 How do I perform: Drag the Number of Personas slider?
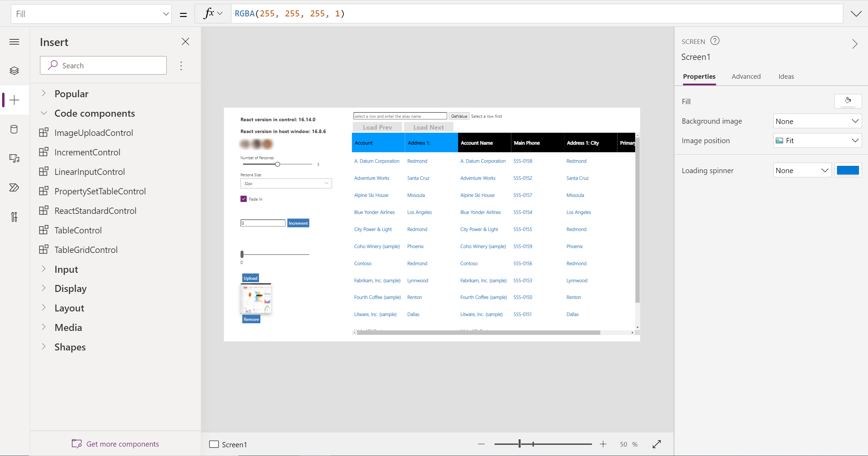(278, 165)
